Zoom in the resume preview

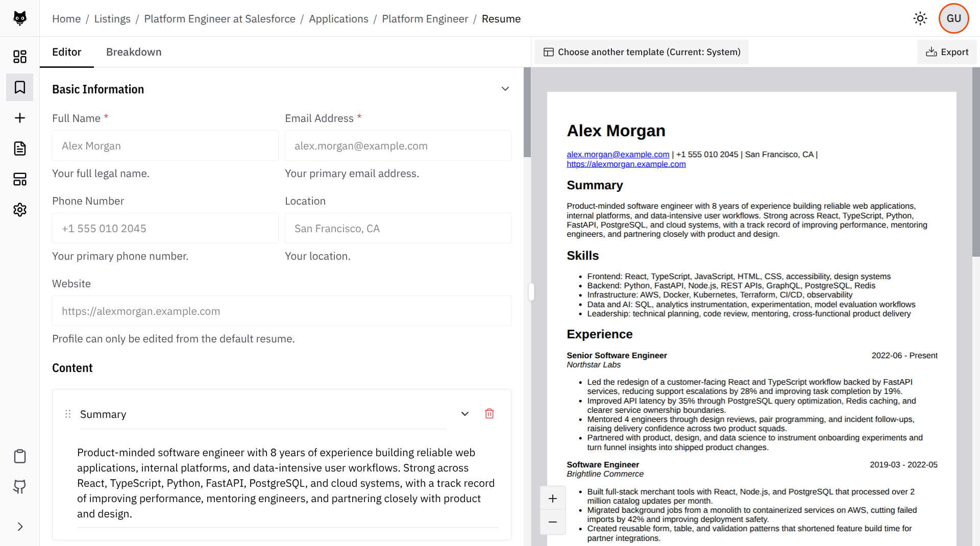(553, 499)
